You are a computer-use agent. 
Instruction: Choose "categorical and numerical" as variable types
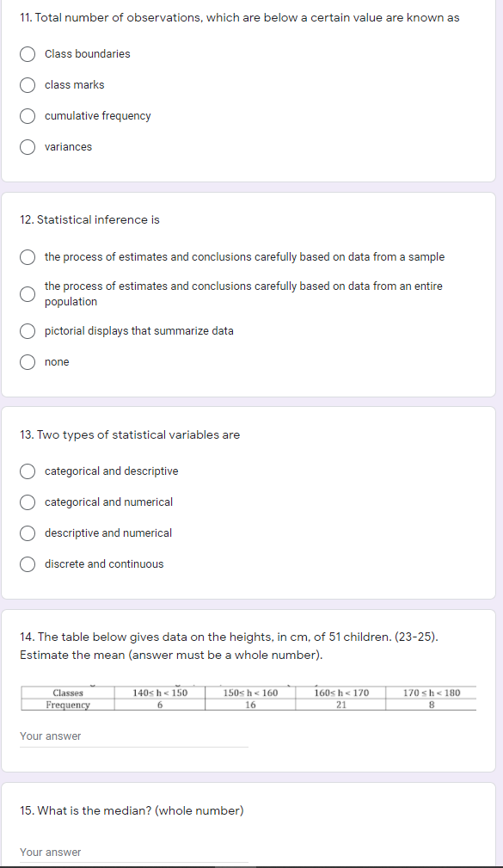[x=27, y=502]
